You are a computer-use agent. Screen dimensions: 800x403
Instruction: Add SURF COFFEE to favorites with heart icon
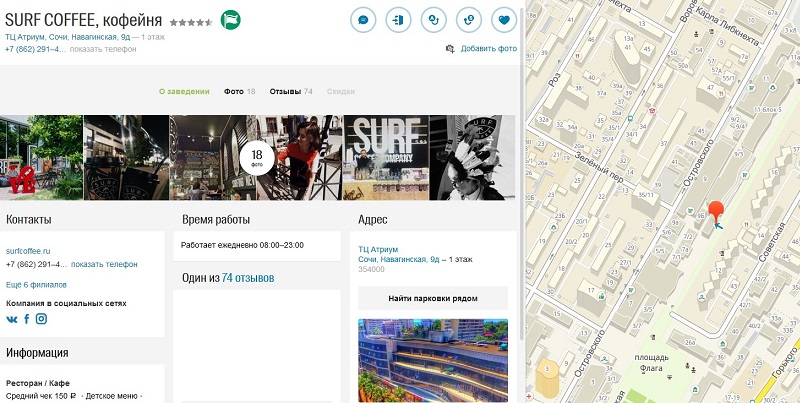tap(504, 20)
